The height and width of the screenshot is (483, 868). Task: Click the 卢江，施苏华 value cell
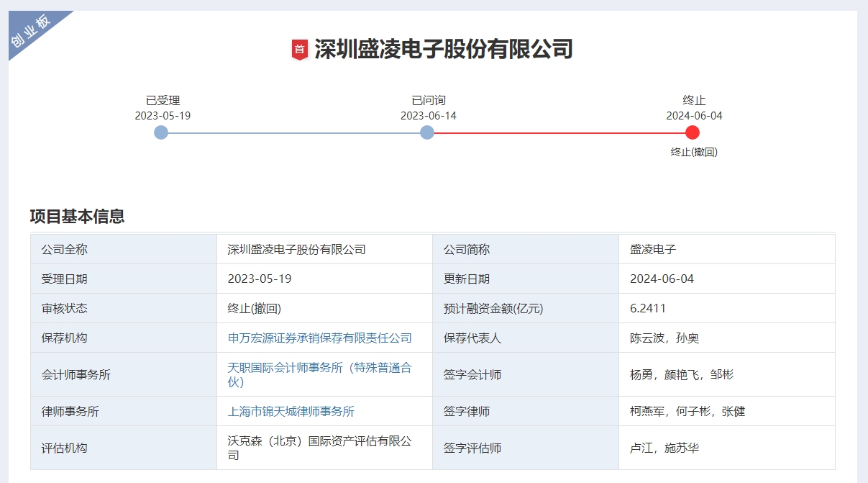click(727, 448)
